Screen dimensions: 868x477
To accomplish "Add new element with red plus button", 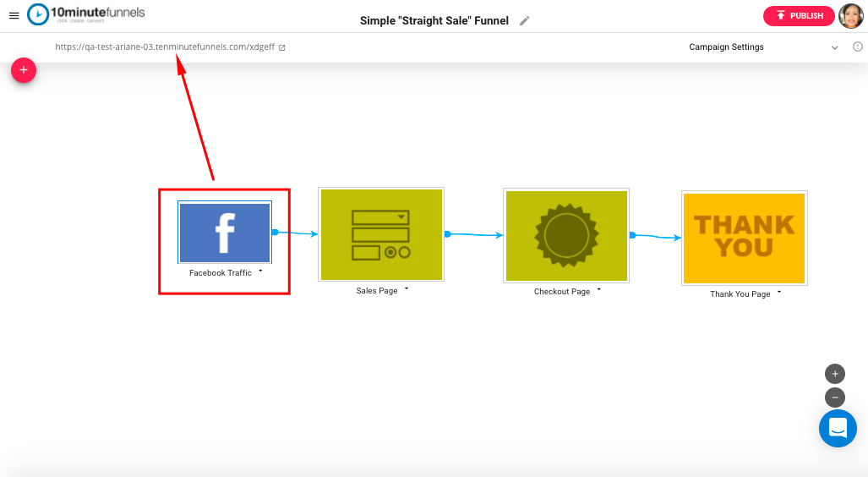I will tap(24, 70).
